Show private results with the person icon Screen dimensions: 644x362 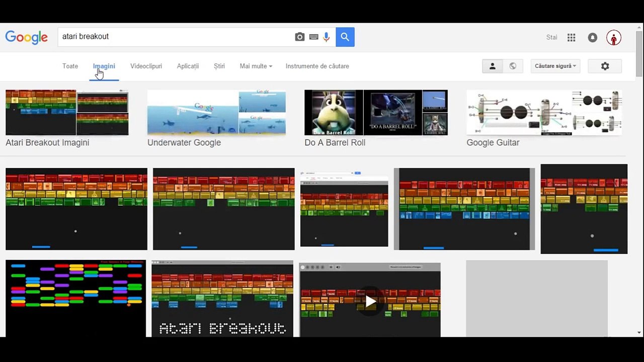tap(493, 66)
